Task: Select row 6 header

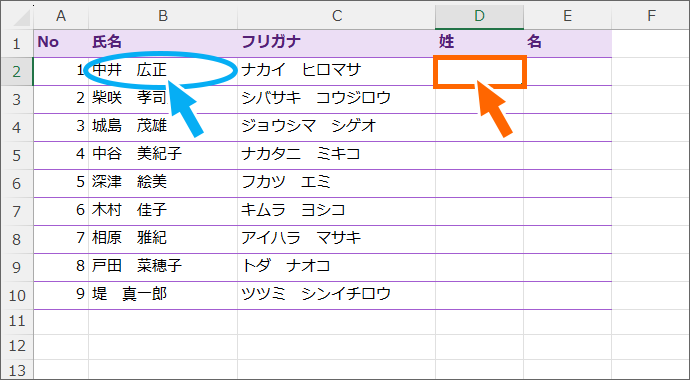Action: 17,184
